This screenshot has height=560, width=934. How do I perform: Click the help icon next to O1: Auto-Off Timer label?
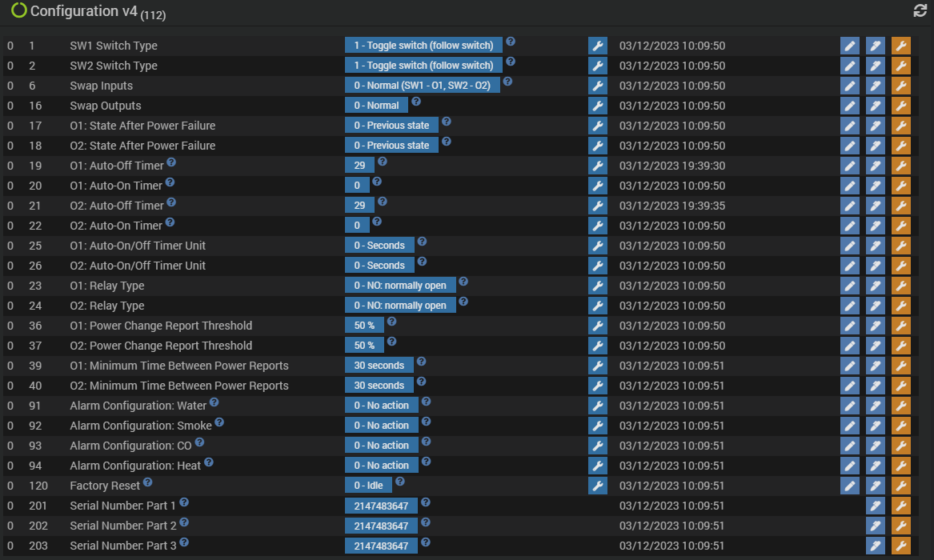pos(171,162)
